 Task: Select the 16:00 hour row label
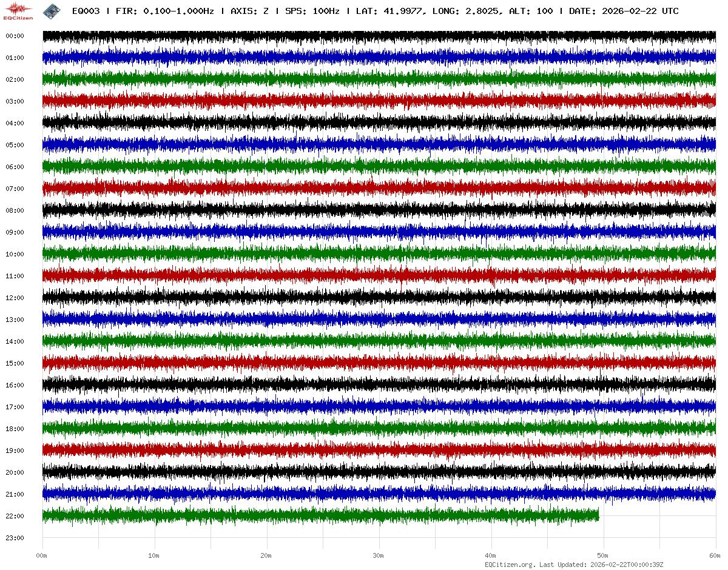[x=15, y=385]
